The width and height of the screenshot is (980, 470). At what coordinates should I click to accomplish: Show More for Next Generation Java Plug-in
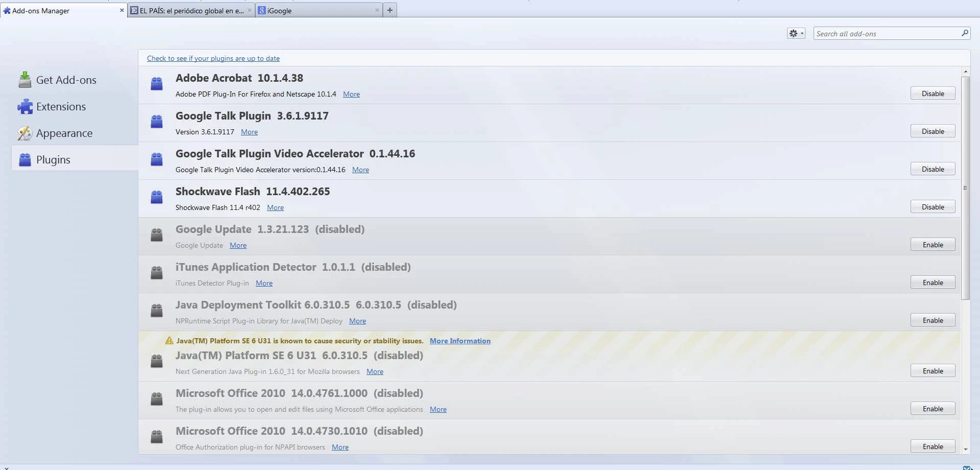point(375,371)
